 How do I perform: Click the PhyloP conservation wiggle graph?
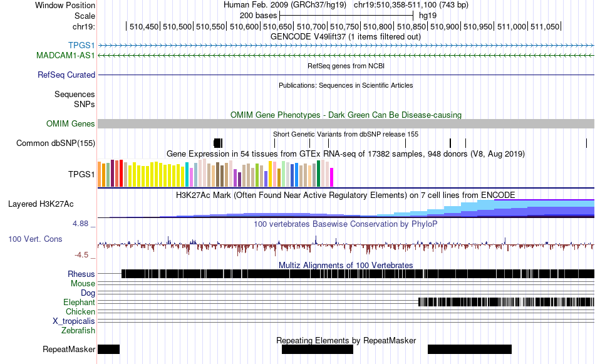(x=346, y=245)
